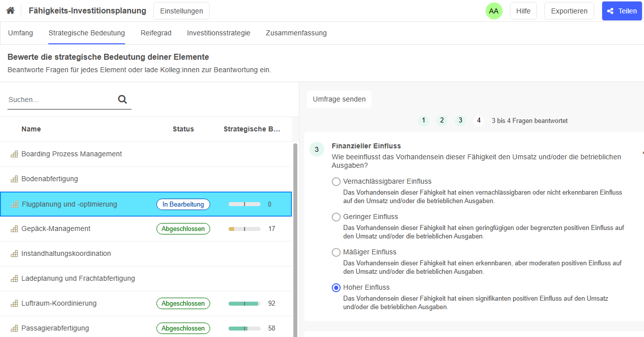This screenshot has width=644, height=337.
Task: Select Vernachlässigbarer Einfluss radio option
Action: (x=336, y=181)
